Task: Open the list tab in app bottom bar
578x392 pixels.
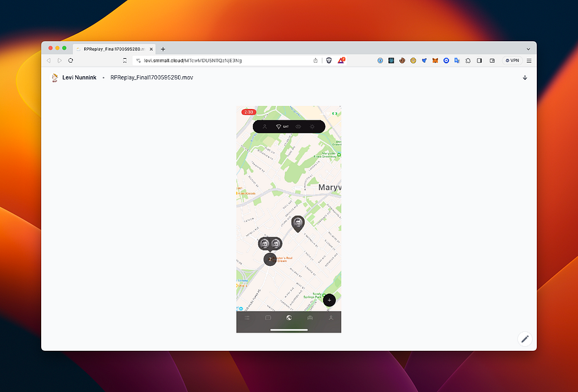Action: point(247,318)
